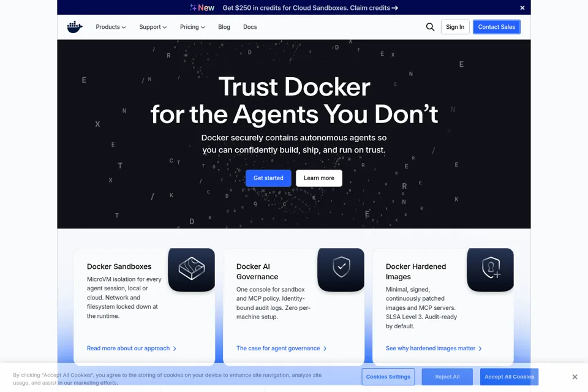Expand the Products menu

111,27
